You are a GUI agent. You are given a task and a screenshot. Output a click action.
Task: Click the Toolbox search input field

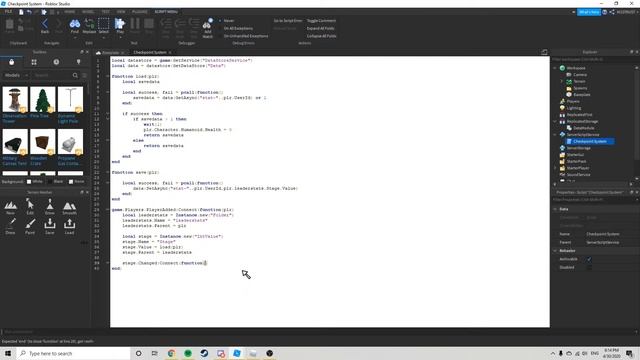[x=52, y=76]
